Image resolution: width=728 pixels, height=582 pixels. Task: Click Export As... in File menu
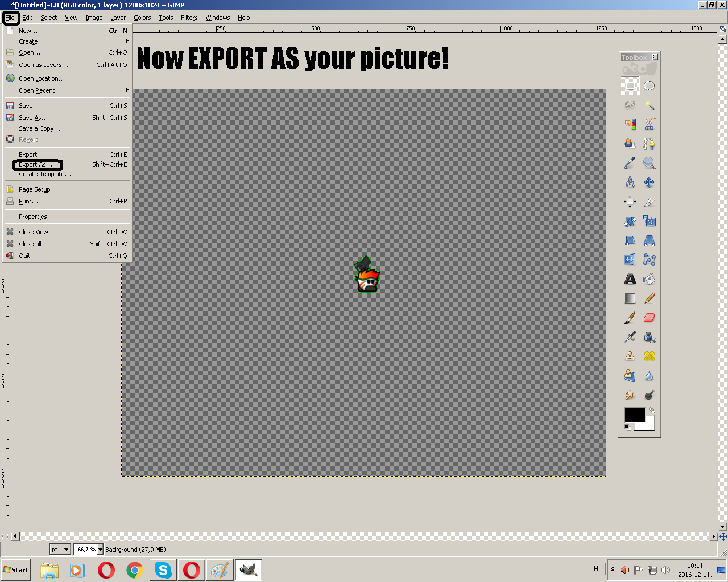[35, 165]
